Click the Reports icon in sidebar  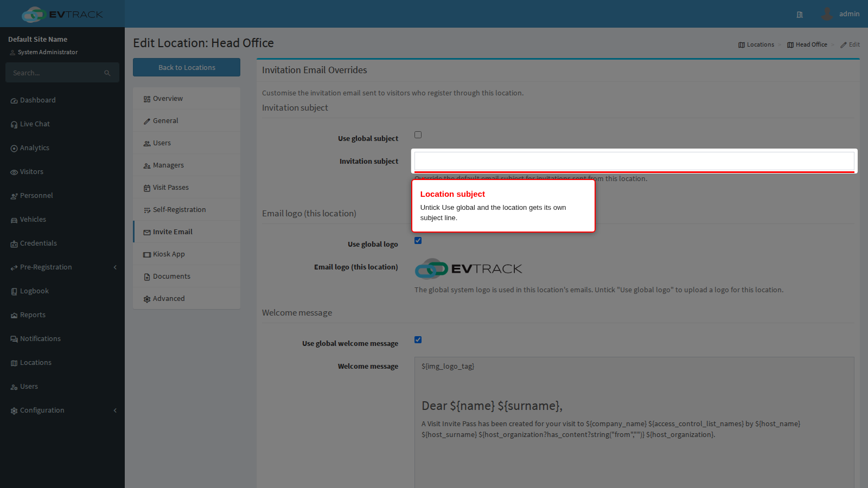[14, 316]
